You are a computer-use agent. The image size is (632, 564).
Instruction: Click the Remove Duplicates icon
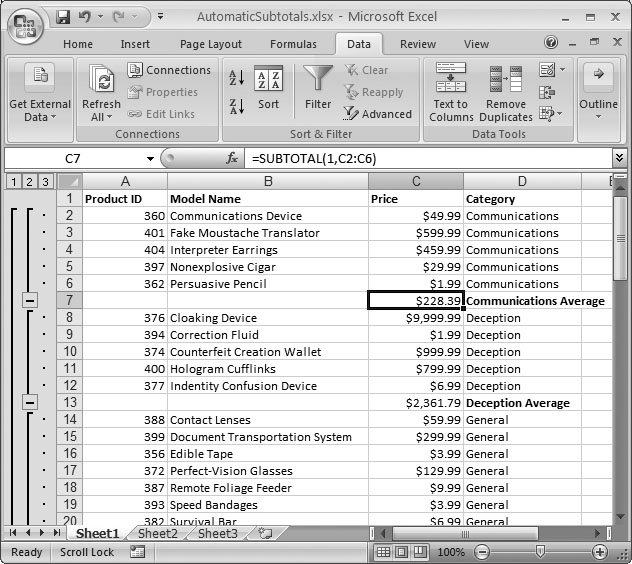[506, 79]
